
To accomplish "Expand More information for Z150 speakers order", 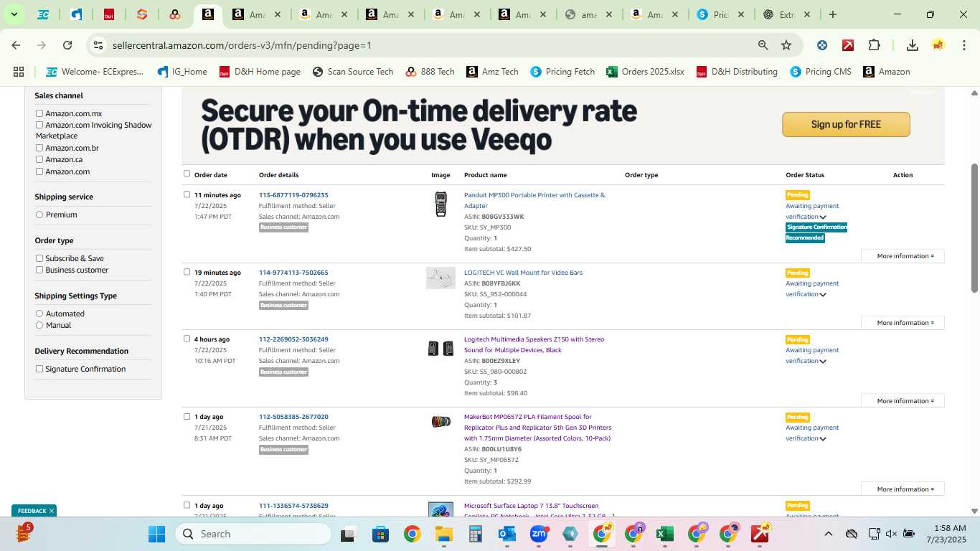I will [x=903, y=401].
